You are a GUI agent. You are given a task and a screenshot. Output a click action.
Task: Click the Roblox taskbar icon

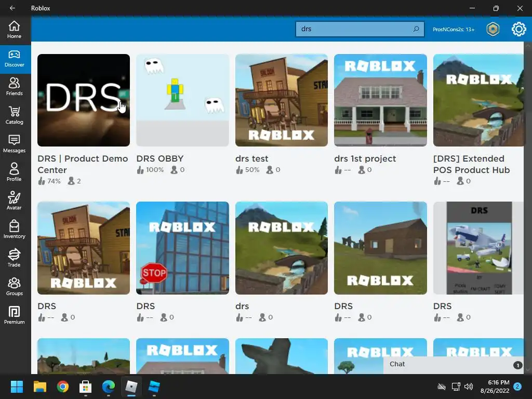click(x=131, y=387)
